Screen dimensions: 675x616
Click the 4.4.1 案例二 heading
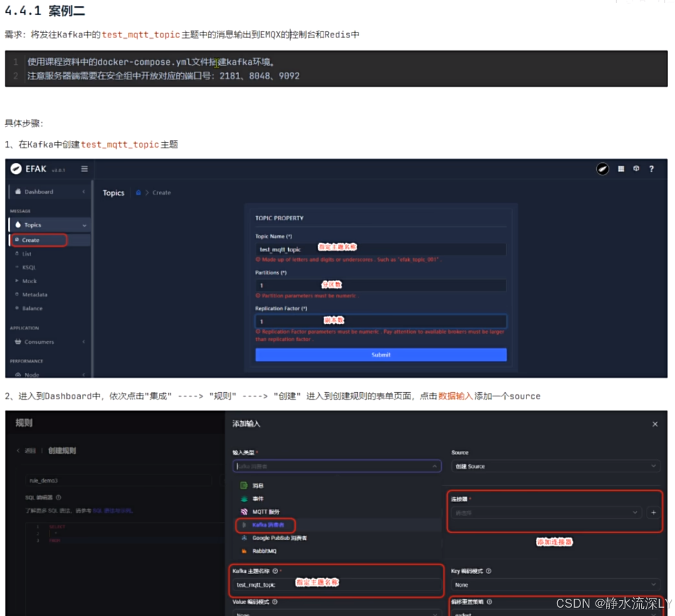coord(45,11)
